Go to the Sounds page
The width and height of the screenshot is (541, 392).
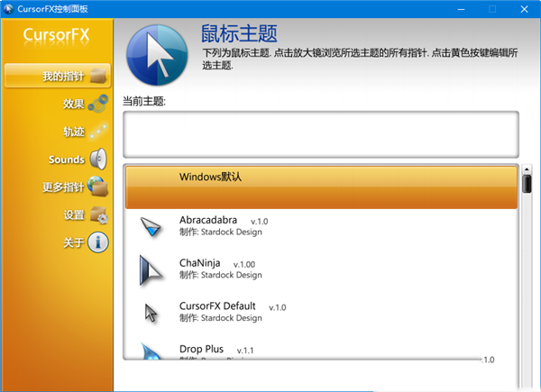point(67,160)
